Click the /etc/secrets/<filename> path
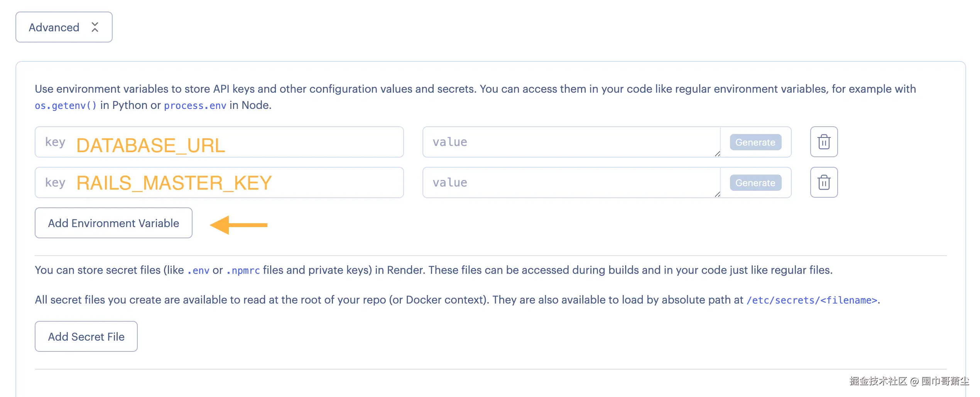980x397 pixels. pyautogui.click(x=812, y=300)
